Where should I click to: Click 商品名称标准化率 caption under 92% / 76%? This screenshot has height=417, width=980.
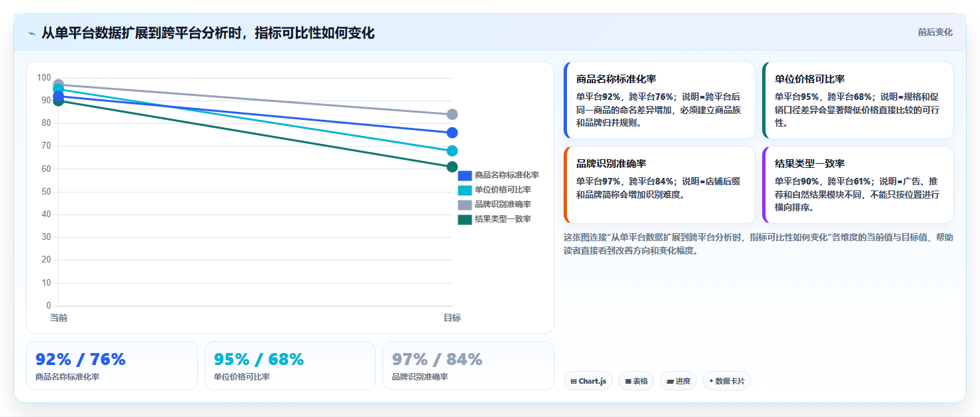point(67,377)
